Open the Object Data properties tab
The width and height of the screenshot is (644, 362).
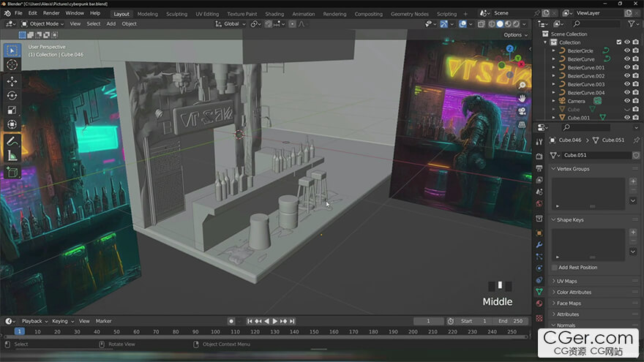point(539,291)
